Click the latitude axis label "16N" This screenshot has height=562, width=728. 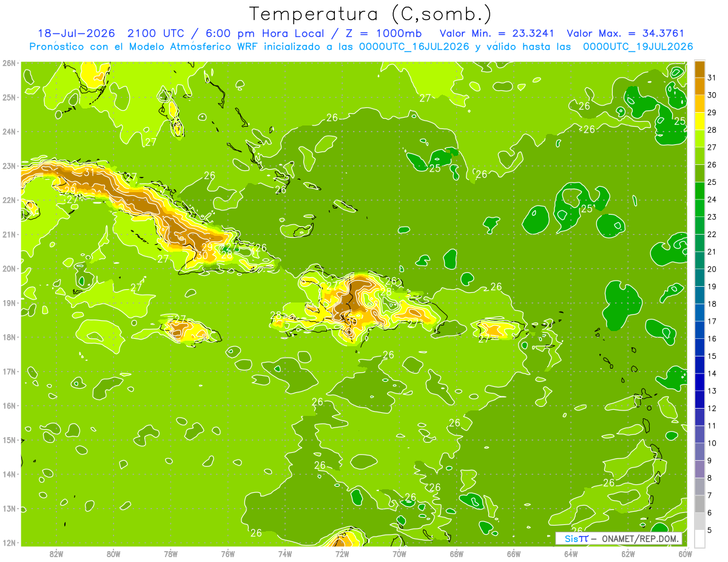point(8,406)
